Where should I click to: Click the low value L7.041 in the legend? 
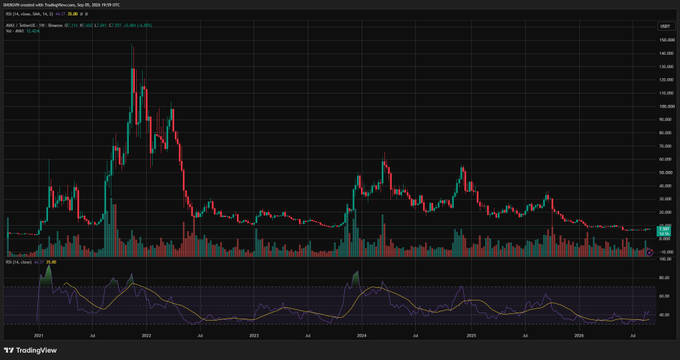[x=101, y=25]
